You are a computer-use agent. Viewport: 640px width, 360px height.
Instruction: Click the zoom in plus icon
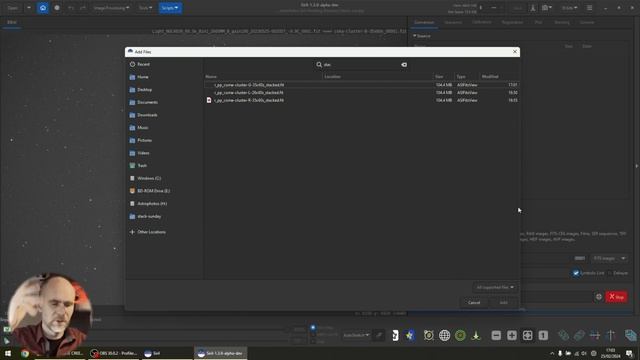pyautogui.click(x=511, y=335)
